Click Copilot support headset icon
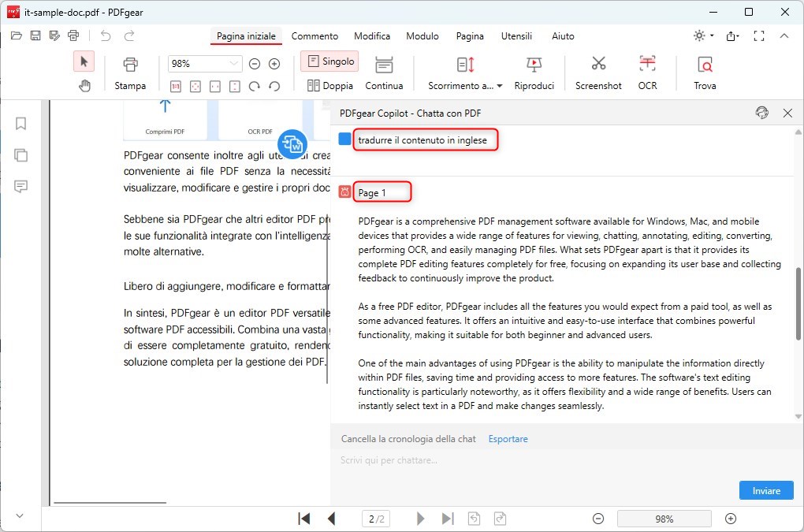 click(x=762, y=112)
